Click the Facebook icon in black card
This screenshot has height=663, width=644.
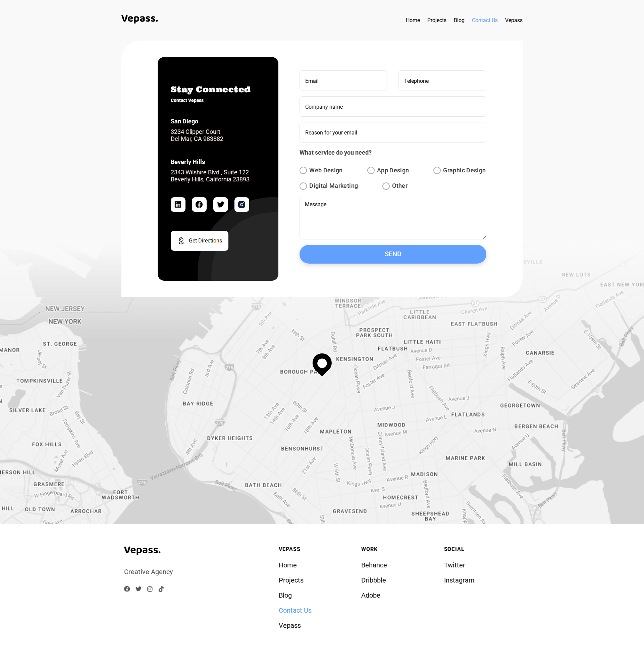199,204
